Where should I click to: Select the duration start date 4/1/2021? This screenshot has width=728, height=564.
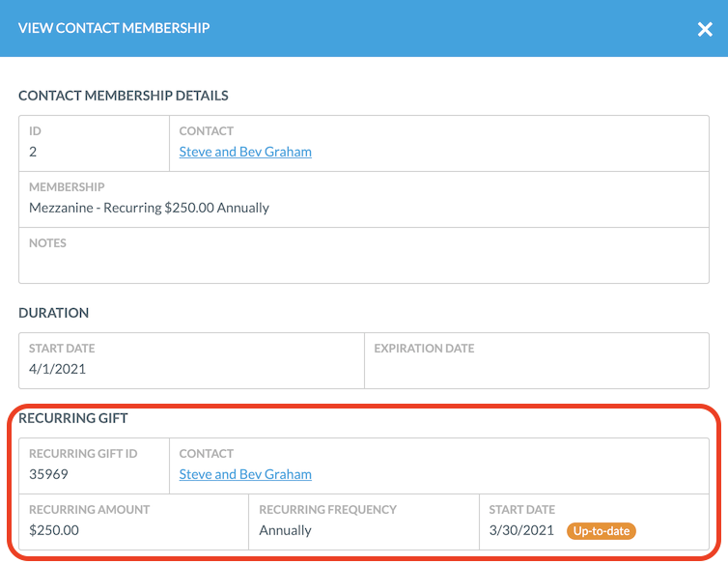[58, 369]
